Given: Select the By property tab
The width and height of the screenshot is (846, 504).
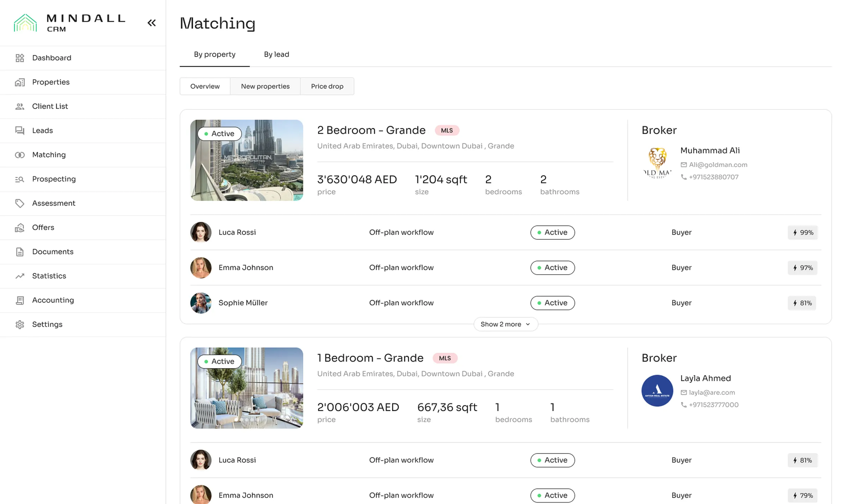Looking at the screenshot, I should (215, 54).
